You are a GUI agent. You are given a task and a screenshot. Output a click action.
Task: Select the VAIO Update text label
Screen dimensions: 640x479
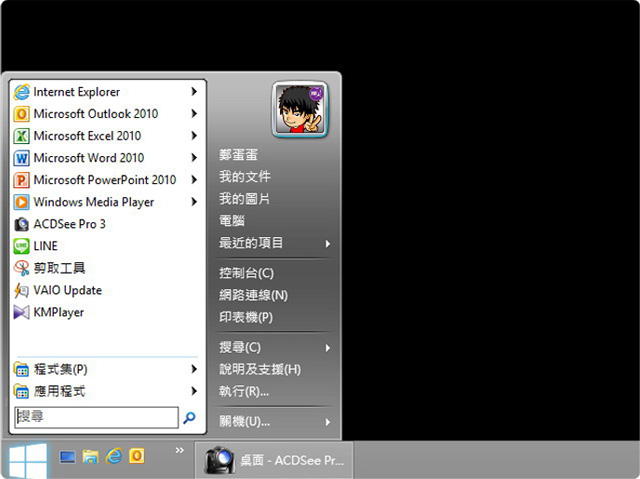coord(68,290)
